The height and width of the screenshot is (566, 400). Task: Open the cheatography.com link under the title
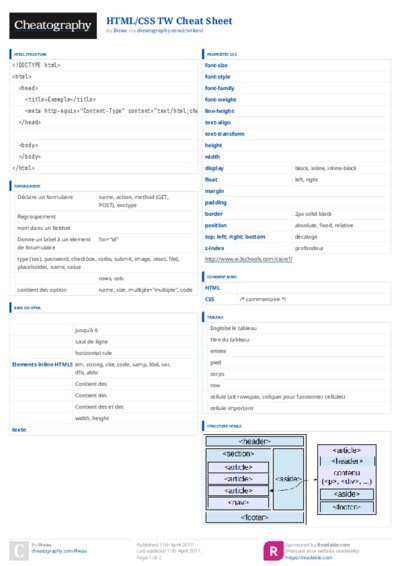point(170,31)
